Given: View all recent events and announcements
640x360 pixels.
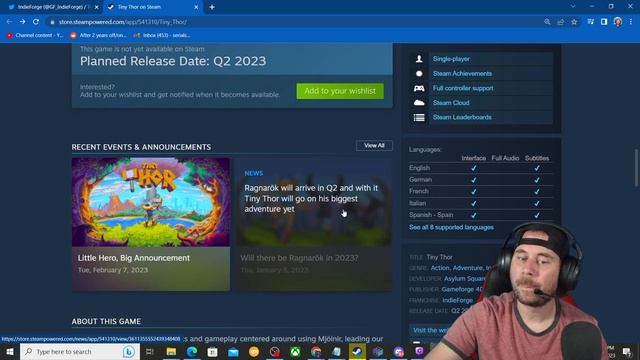Looking at the screenshot, I should (x=374, y=146).
